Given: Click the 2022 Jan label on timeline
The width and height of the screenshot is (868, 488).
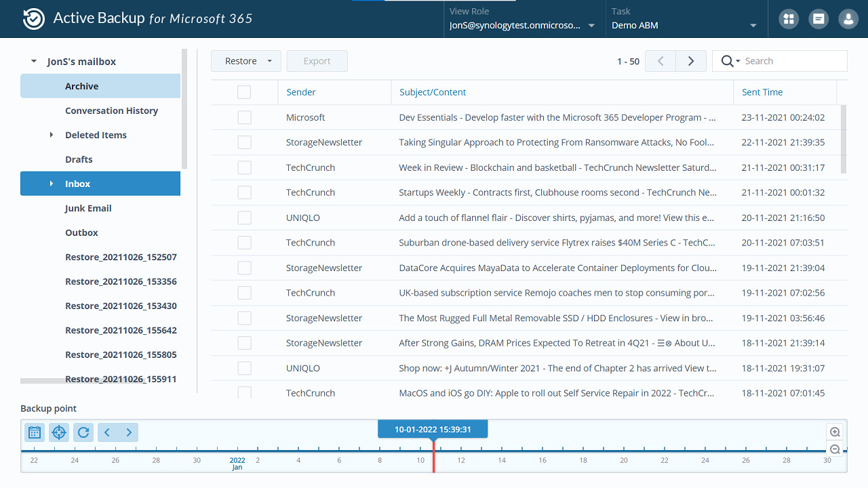Looking at the screenshot, I should pyautogui.click(x=237, y=464).
